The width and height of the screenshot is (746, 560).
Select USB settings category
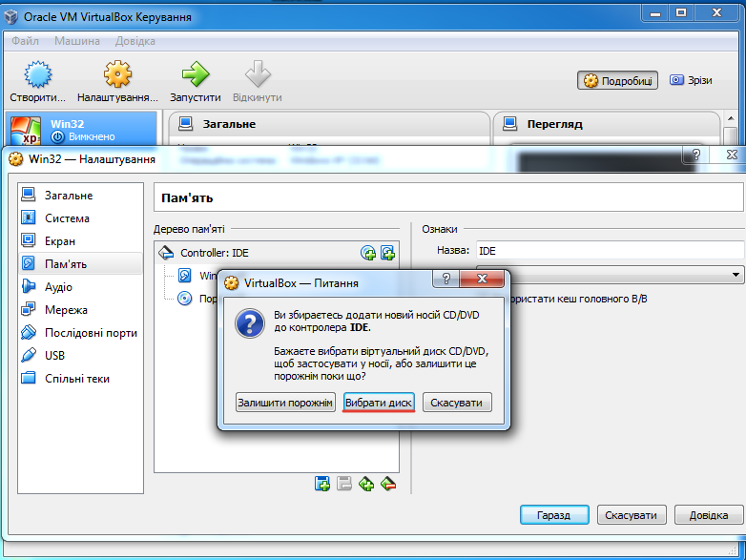(x=80, y=356)
